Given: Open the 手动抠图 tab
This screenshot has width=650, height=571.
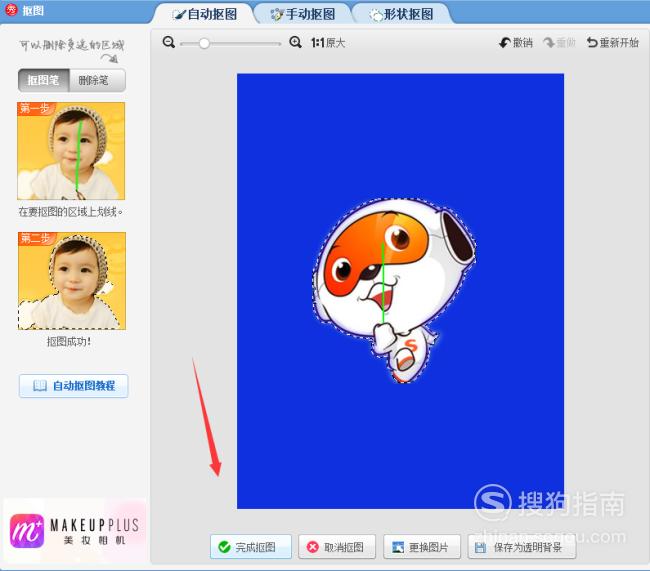Looking at the screenshot, I should 303,15.
